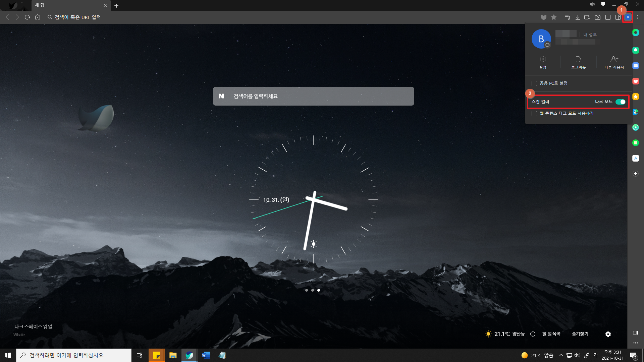This screenshot has width=644, height=362.
Task: Add a sidebar app with plus icon
Action: click(636, 174)
